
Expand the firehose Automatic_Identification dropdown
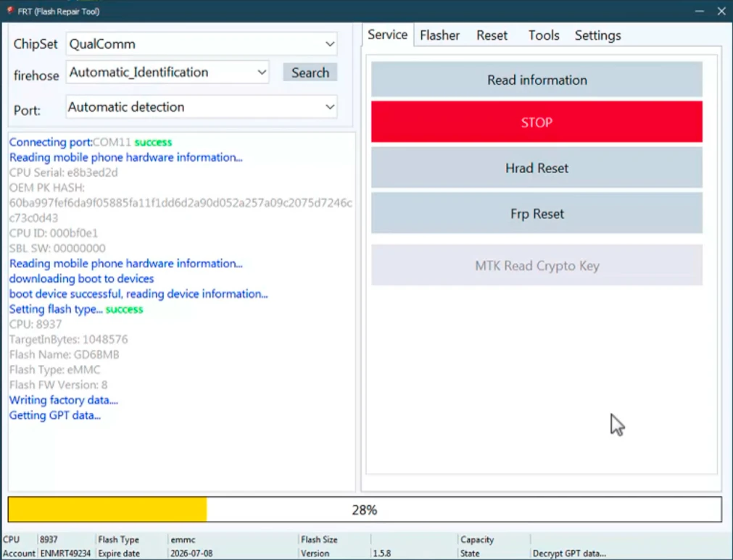(x=167, y=72)
